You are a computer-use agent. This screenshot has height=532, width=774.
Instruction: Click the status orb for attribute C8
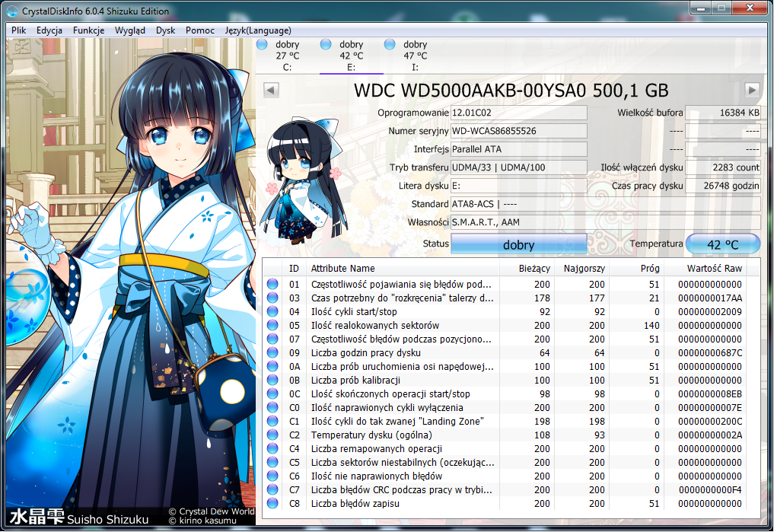pyautogui.click(x=272, y=503)
